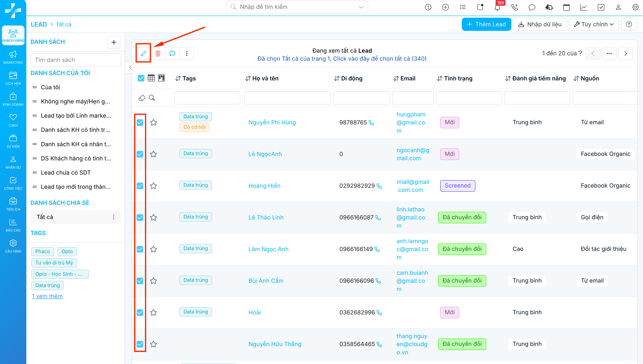643x364 pixels.
Task: Click phone icon next to 0966166087
Action: (x=378, y=218)
